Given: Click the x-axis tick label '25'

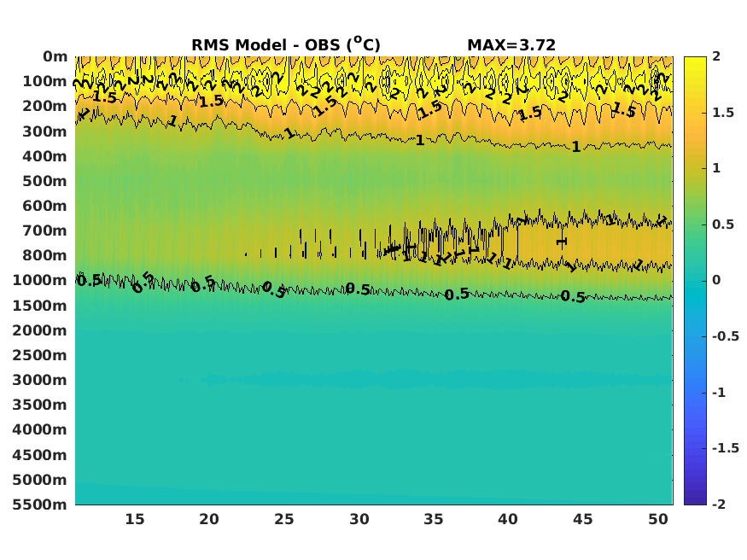Looking at the screenshot, I should 284,519.
